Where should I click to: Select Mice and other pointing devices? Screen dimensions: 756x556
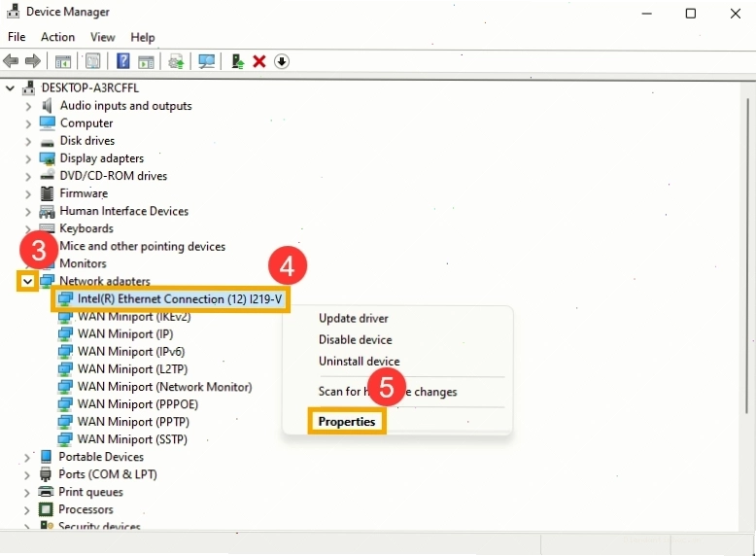(142, 246)
